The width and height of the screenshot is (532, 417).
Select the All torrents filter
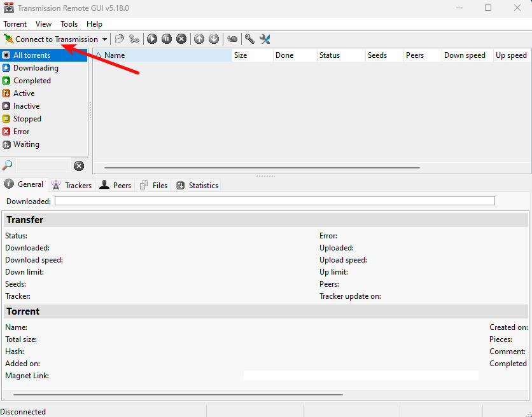[x=44, y=55]
